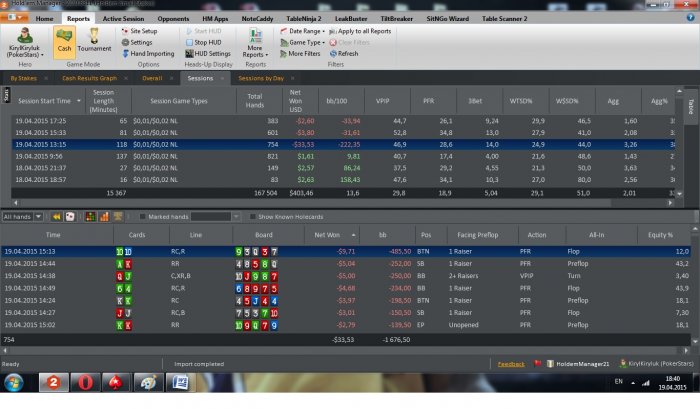The height and width of the screenshot is (409, 700).
Task: Click the Refresh filters button
Action: click(344, 54)
